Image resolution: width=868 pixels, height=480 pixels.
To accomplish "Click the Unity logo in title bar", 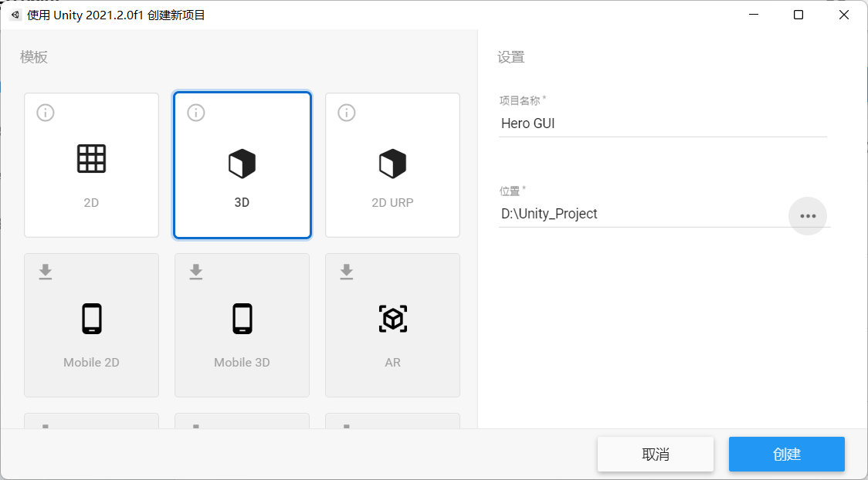I will pyautogui.click(x=15, y=15).
